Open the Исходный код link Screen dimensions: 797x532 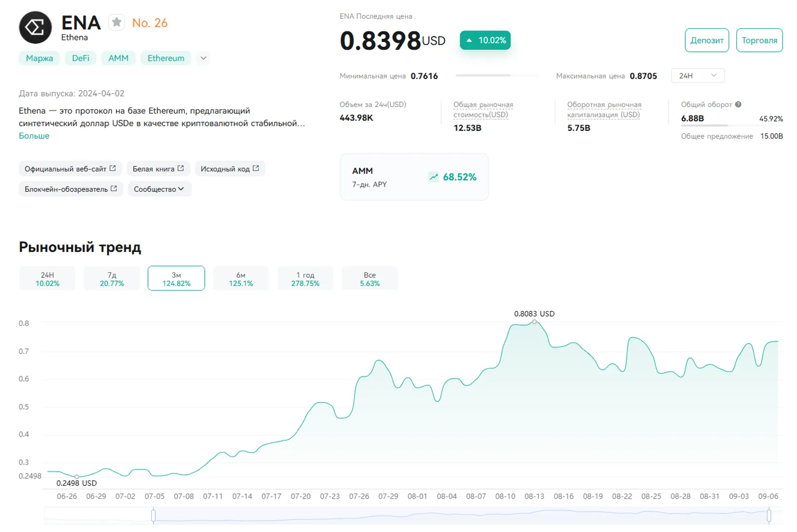pyautogui.click(x=230, y=169)
